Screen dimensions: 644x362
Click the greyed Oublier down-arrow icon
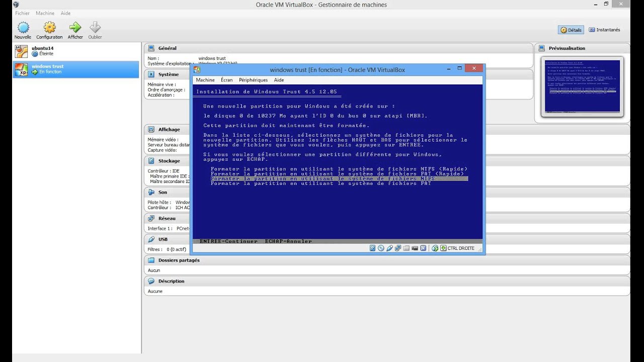click(95, 27)
